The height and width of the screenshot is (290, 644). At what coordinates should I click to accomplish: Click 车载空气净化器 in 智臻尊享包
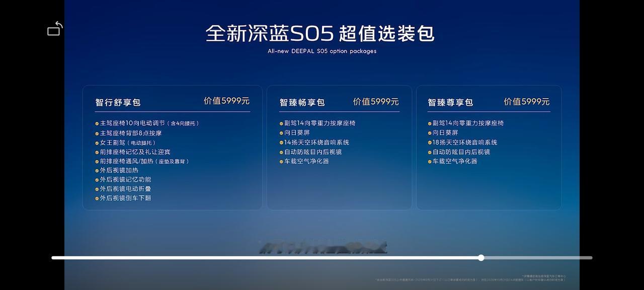tap(453, 161)
